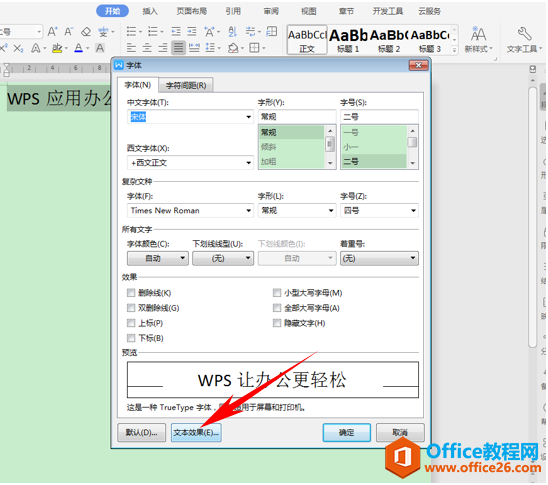Enable the strikethrough (删除线) checkbox

(131, 292)
